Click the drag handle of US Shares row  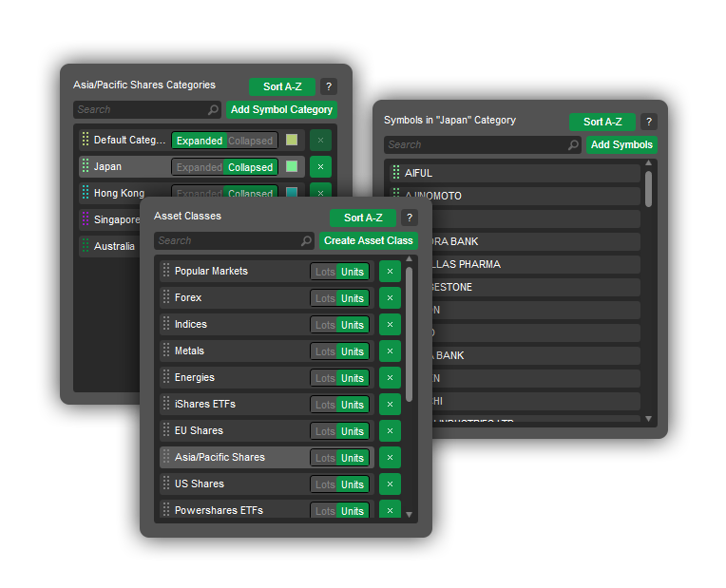[166, 484]
